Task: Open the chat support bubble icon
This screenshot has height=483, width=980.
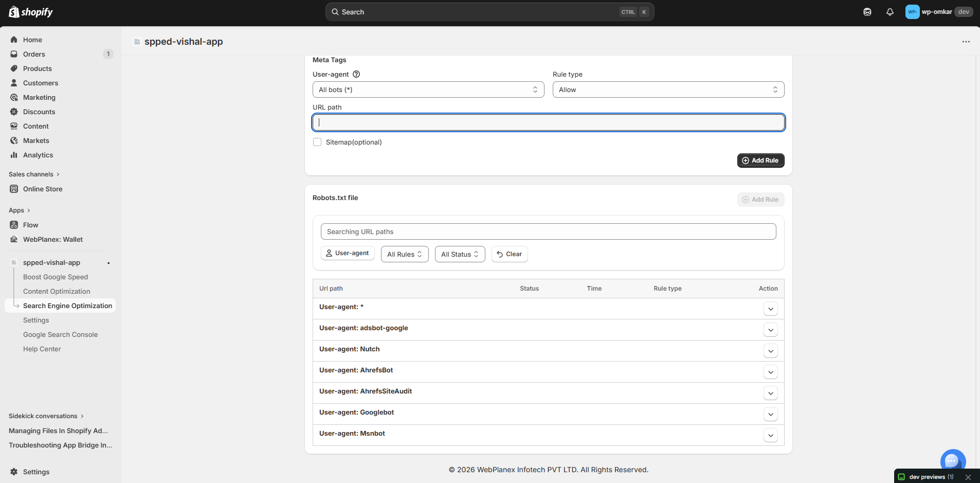Action: point(952,461)
